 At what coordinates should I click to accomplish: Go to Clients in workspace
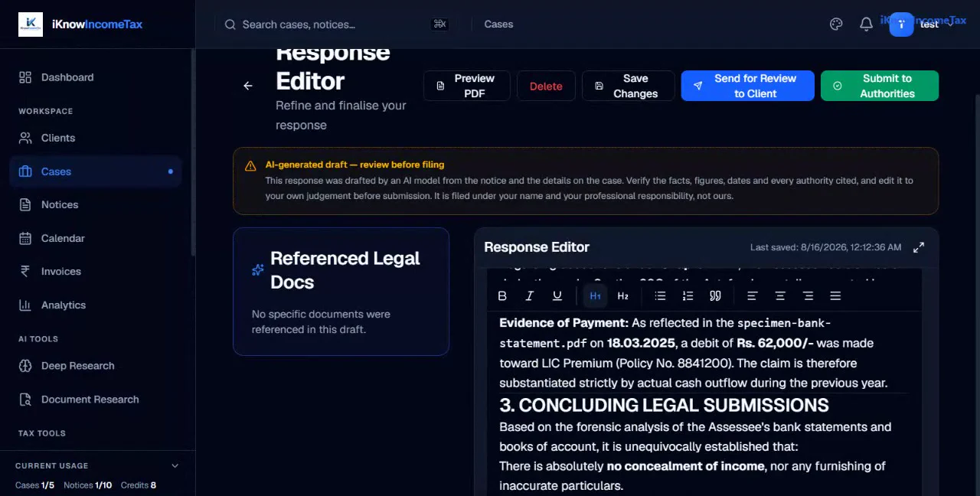(96, 138)
